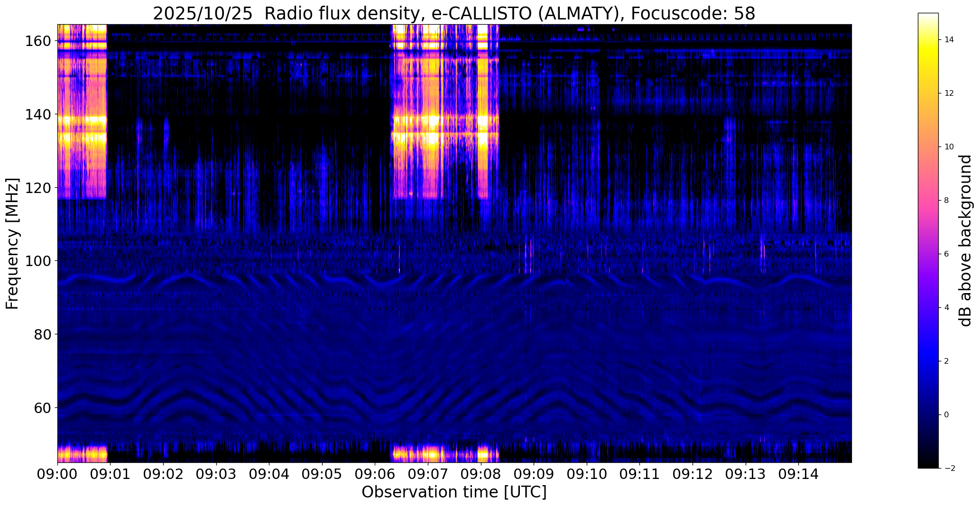The height and width of the screenshot is (506, 980).
Task: Click the pink region of the colorbar near 8
Action: click(928, 201)
